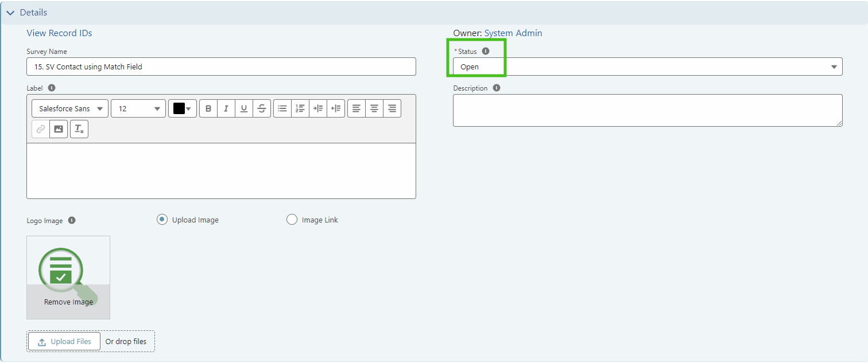Open the black text color picker

pyautogui.click(x=183, y=108)
